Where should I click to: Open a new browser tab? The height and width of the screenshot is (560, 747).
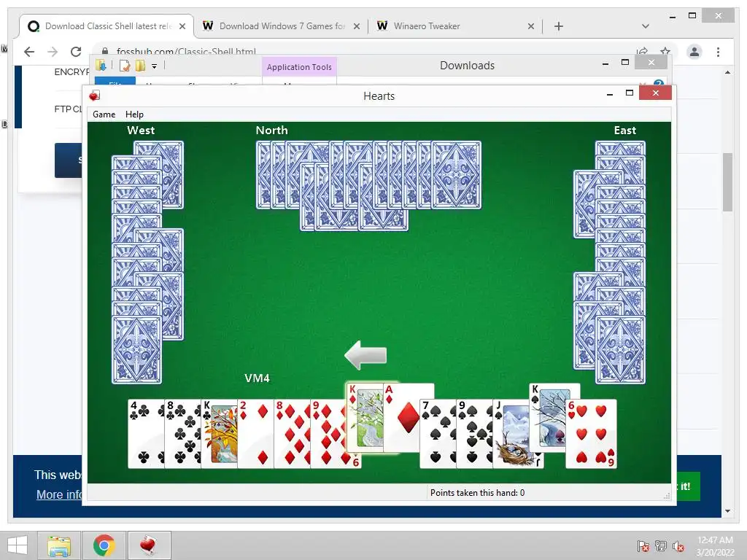559,26
